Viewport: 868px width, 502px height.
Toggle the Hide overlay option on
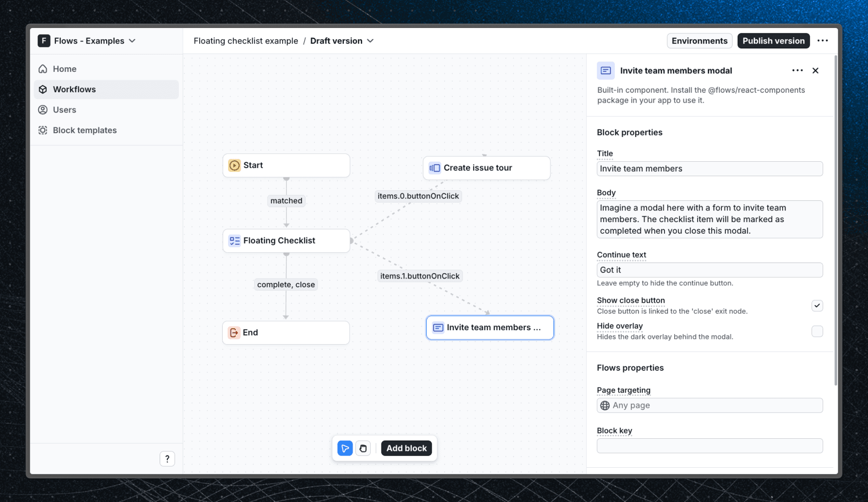click(817, 331)
